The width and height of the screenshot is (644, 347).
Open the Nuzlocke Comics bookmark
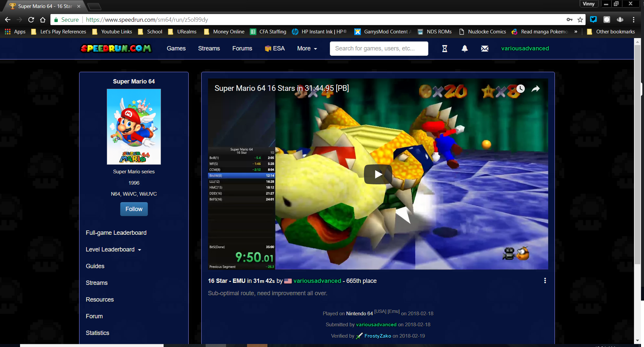point(482,32)
